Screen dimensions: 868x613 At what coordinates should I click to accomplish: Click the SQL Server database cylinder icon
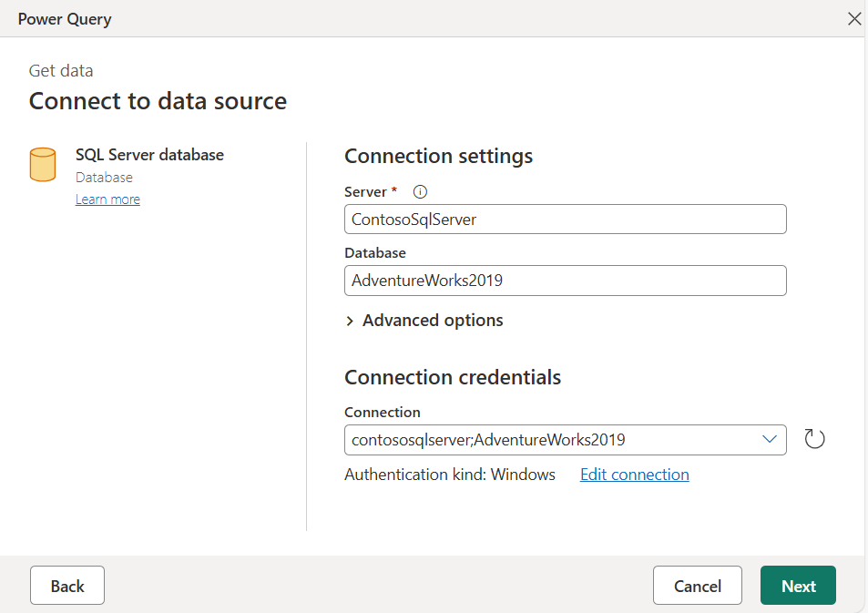pos(42,164)
